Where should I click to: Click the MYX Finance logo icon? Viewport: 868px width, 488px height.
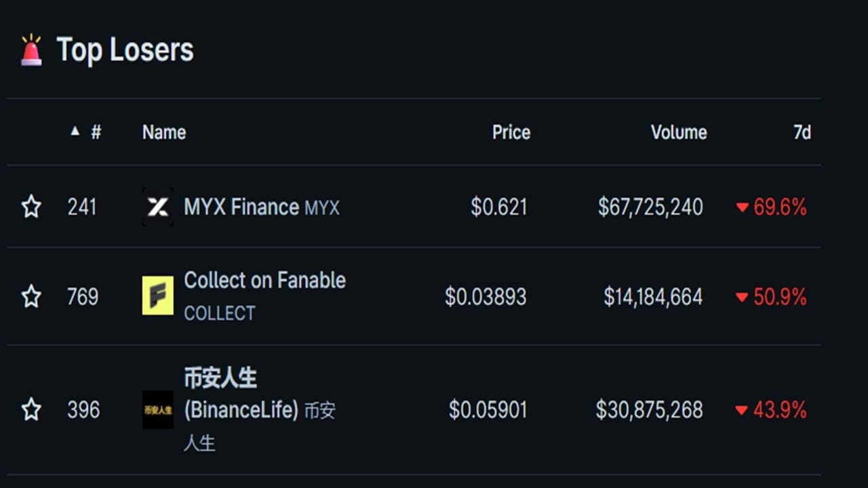157,207
